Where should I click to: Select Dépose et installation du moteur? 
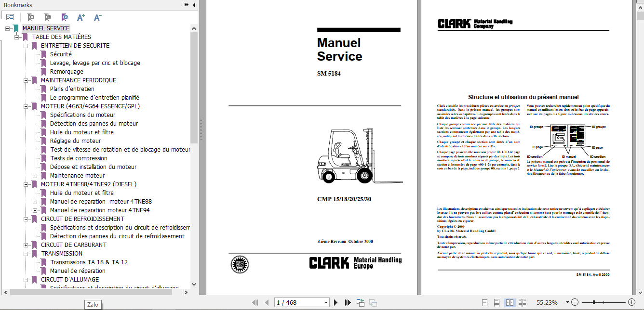tap(93, 167)
